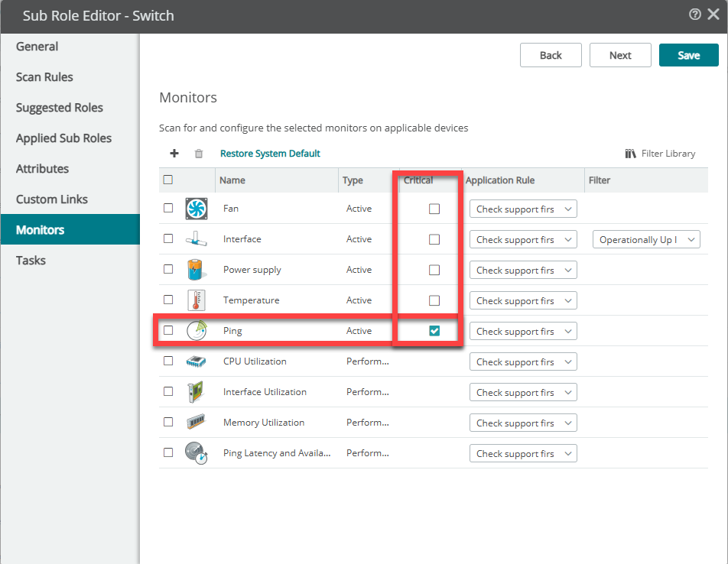728x564 pixels.
Task: Open Application Rule dropdown for Ping
Action: [x=523, y=331]
